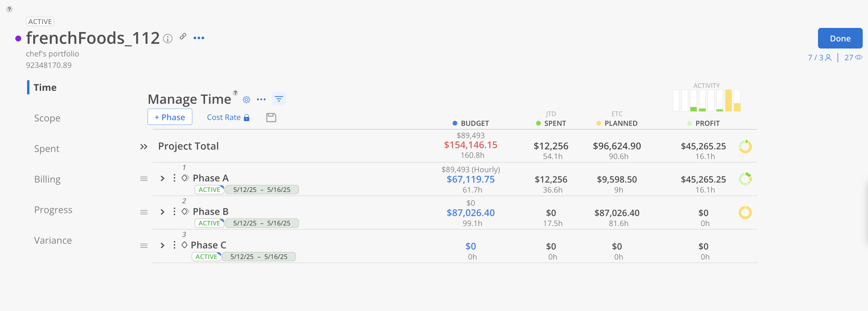This screenshot has width=868, height=311.
Task: Edit Phase A budget $67,119.75
Action: click(470, 179)
